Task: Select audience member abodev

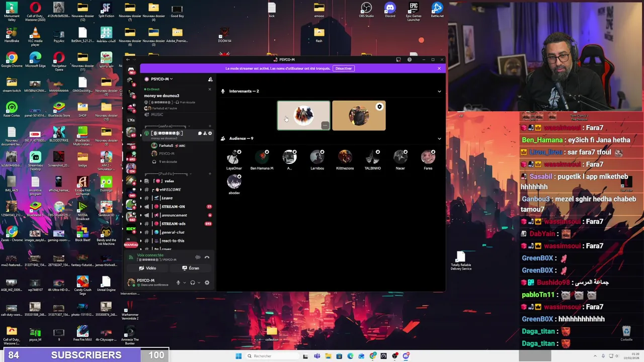Action: coord(234,185)
